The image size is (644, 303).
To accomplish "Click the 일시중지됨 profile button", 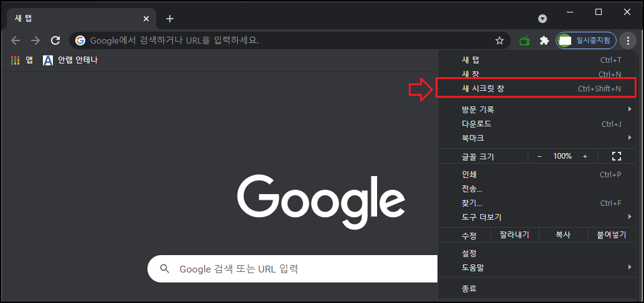I will [x=586, y=40].
